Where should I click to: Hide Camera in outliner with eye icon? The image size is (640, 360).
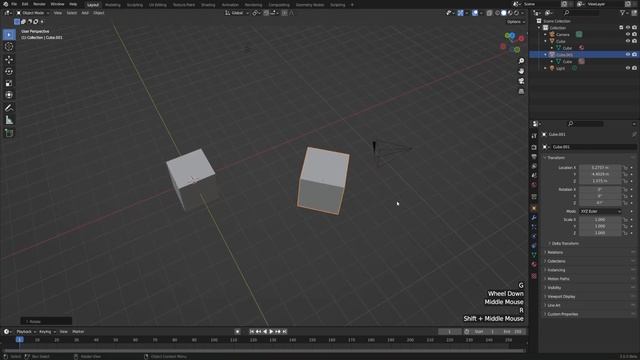click(x=628, y=34)
